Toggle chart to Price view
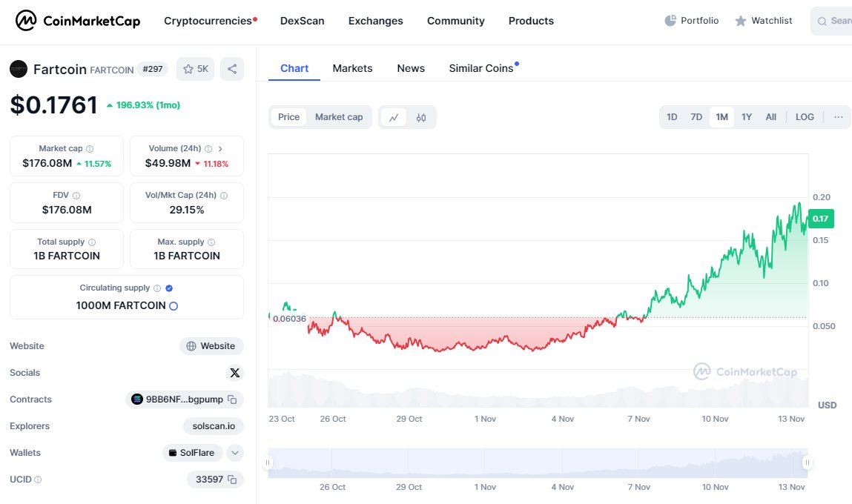The height and width of the screenshot is (504, 852). point(288,117)
